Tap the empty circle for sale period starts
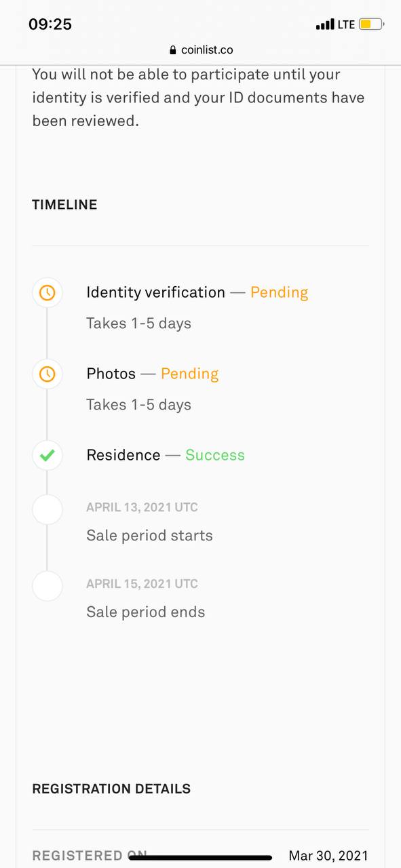 pos(47,509)
